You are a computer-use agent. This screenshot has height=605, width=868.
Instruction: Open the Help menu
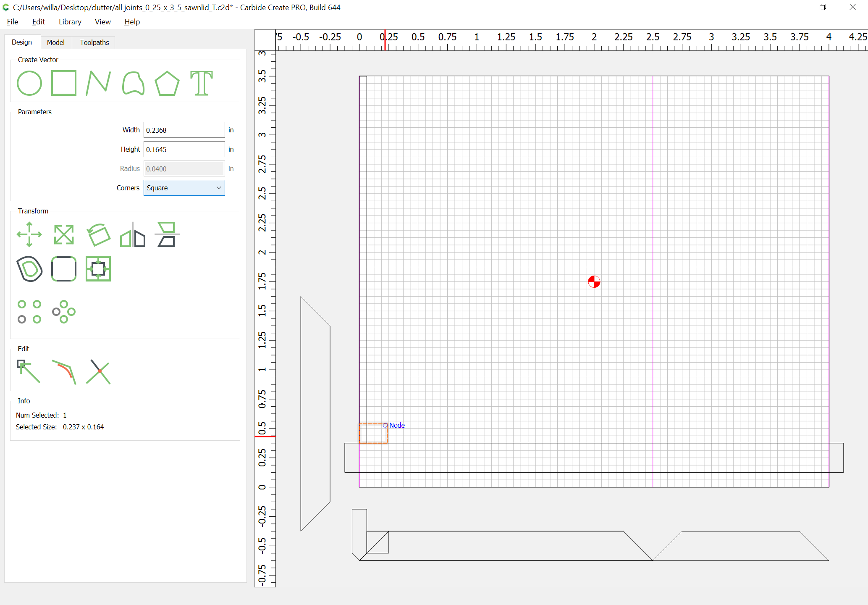click(x=132, y=22)
